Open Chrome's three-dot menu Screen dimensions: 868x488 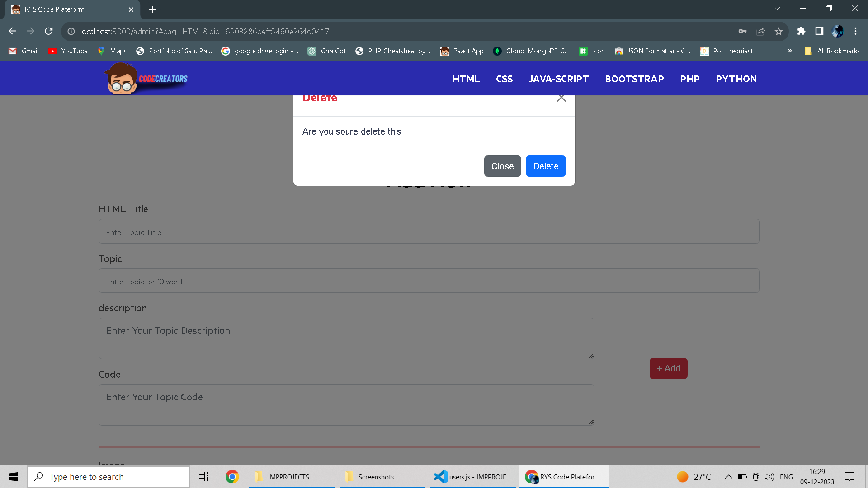point(855,31)
